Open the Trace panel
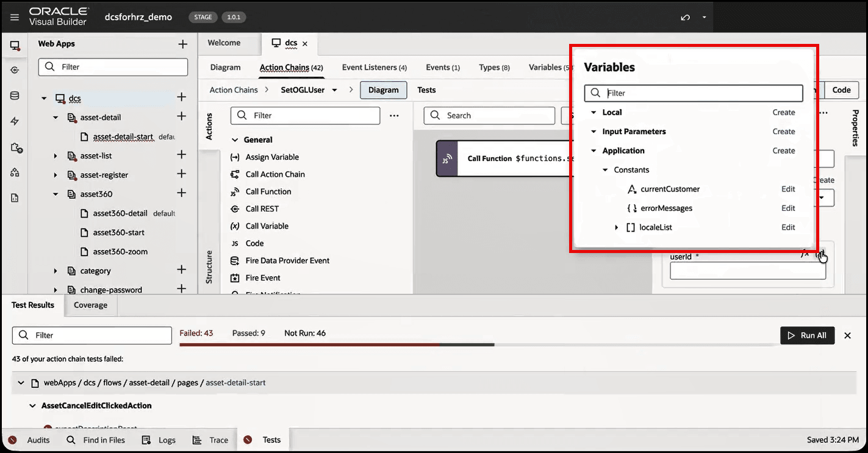 [210, 440]
